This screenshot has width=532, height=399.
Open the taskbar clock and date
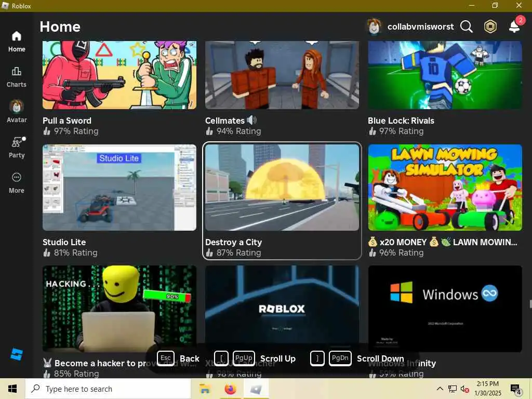point(487,389)
